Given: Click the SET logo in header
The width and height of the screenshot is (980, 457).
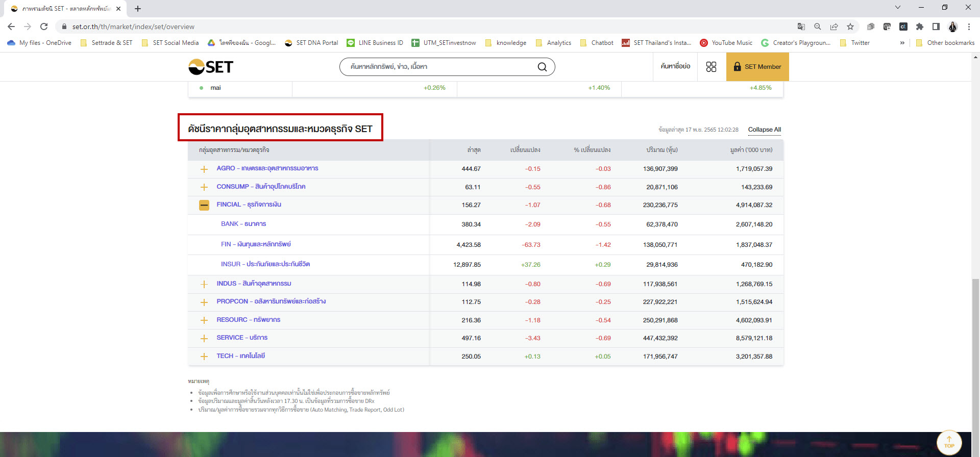Looking at the screenshot, I should [x=211, y=67].
